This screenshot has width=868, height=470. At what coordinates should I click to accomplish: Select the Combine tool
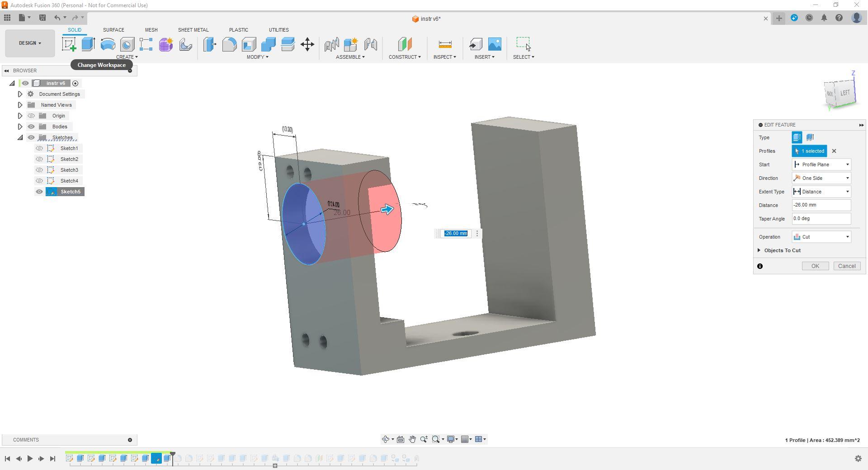click(x=268, y=44)
